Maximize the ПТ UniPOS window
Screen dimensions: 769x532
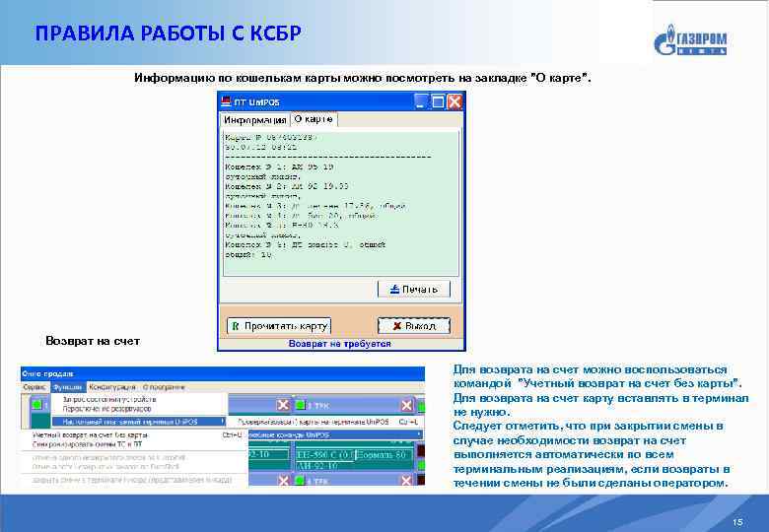[x=438, y=101]
